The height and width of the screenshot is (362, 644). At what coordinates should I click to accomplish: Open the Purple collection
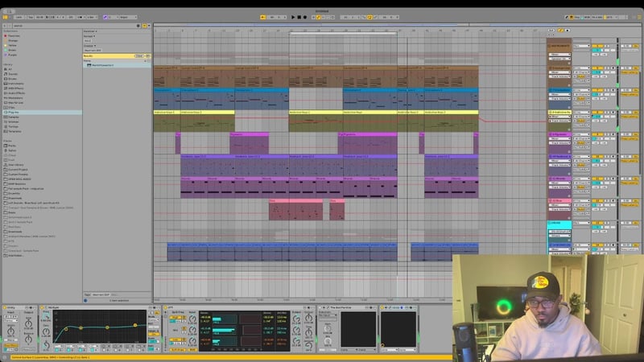(x=13, y=55)
